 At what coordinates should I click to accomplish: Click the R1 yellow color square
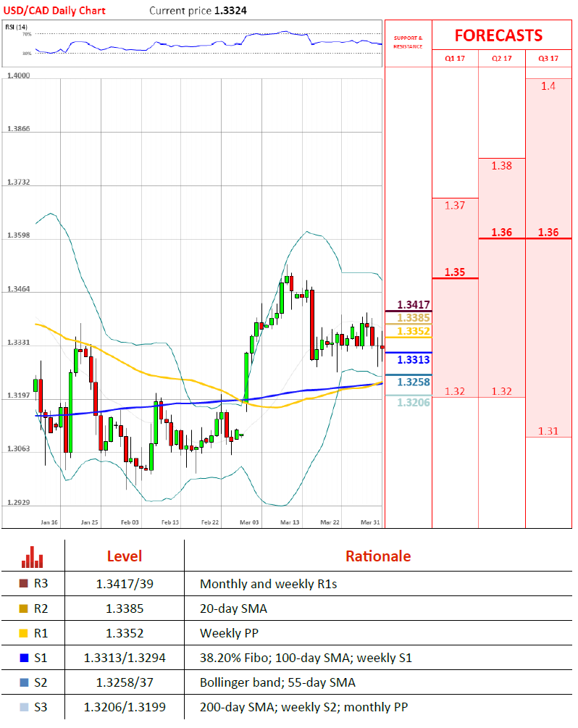point(24,633)
